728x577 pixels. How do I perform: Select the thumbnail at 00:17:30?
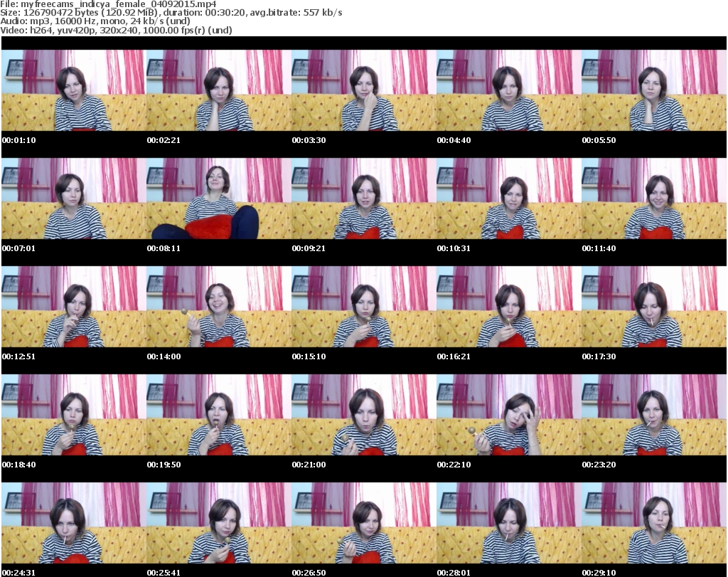(654, 307)
